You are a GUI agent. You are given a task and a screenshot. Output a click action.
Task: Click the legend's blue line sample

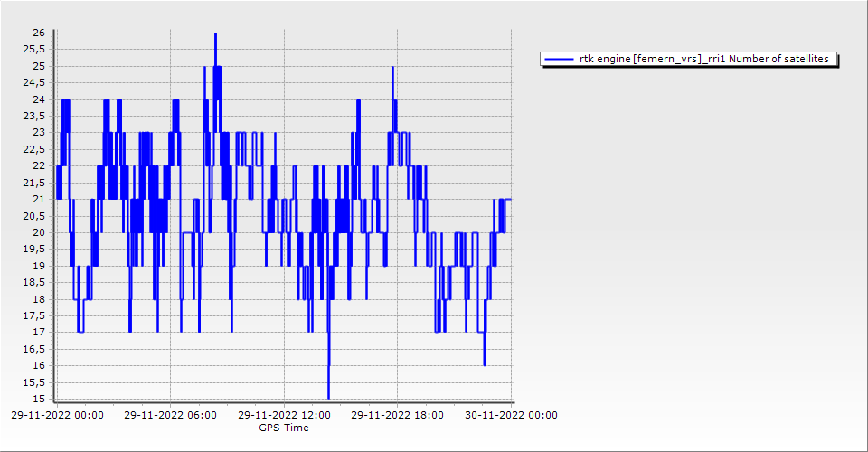(560, 60)
